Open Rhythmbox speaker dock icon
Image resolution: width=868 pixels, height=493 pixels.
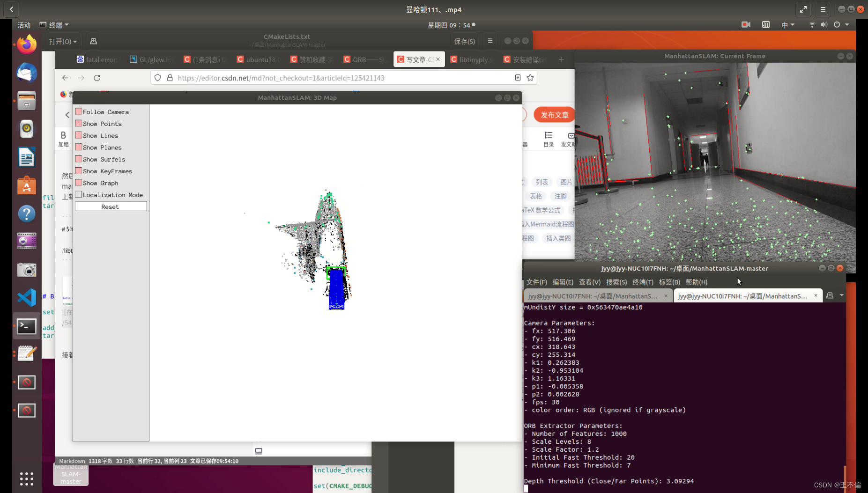coord(27,129)
